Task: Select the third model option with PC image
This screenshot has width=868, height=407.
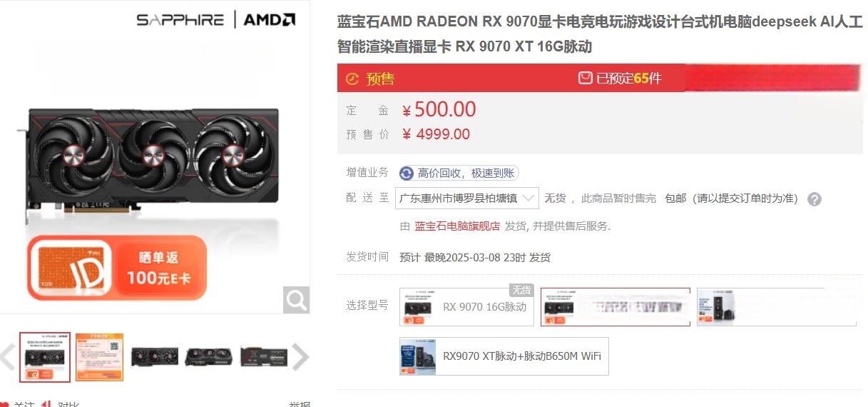Action: (777, 307)
